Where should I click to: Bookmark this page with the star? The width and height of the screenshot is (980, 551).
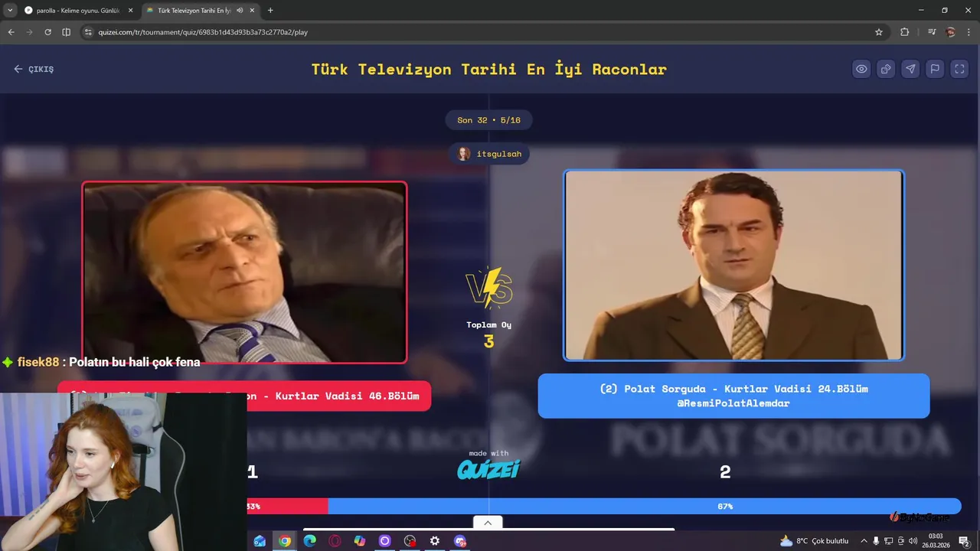coord(879,32)
